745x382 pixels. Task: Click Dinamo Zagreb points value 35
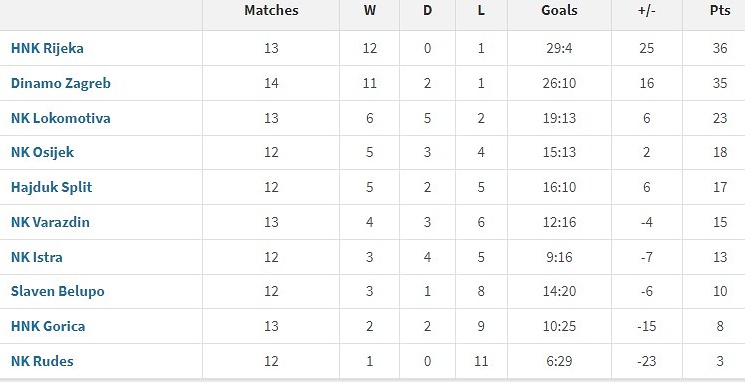[720, 83]
